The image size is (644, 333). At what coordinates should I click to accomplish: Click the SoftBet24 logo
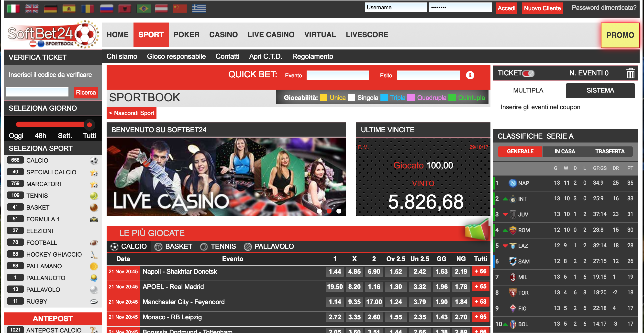click(x=53, y=34)
